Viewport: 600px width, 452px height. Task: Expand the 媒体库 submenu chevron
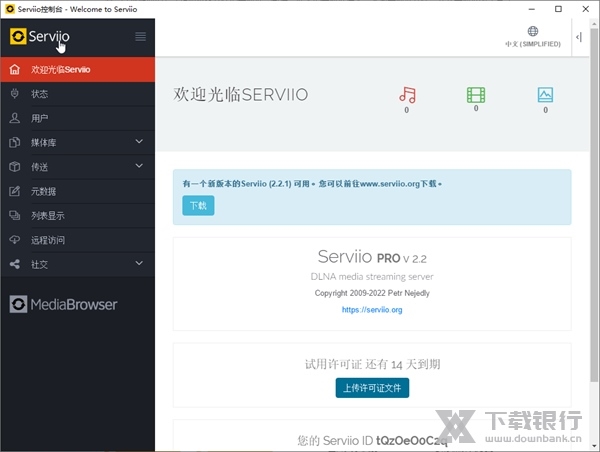[x=139, y=142]
